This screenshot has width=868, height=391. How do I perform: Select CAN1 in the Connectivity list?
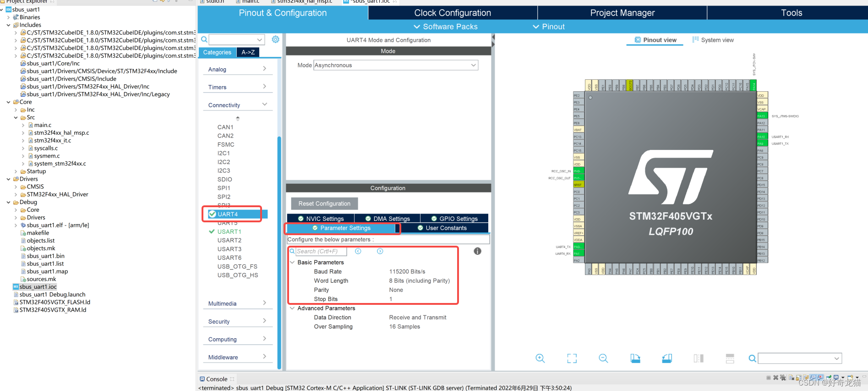pos(225,127)
